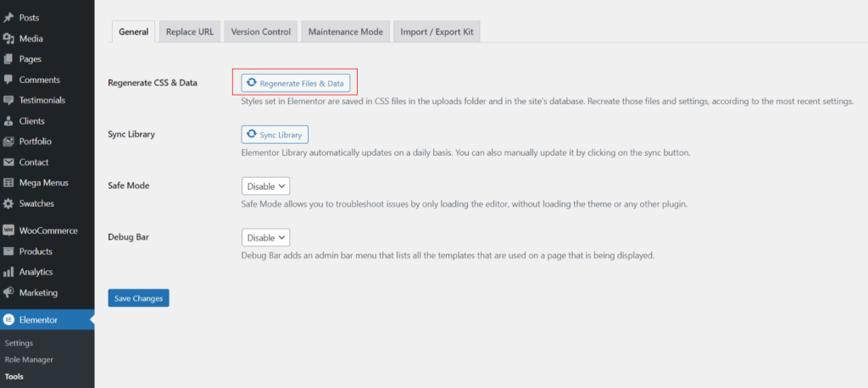Click the Regenerate CSS & Data label

153,83
